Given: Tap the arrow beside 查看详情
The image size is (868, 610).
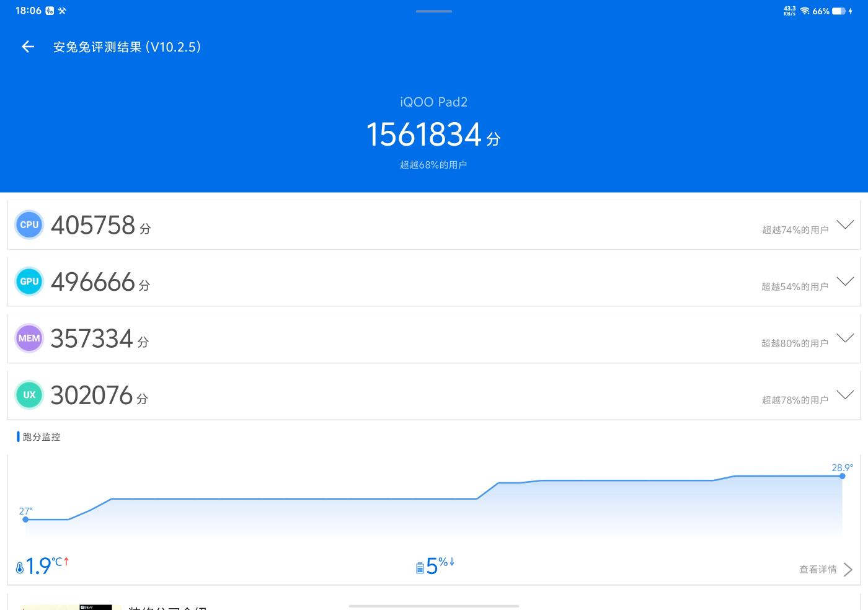Looking at the screenshot, I should click(848, 569).
